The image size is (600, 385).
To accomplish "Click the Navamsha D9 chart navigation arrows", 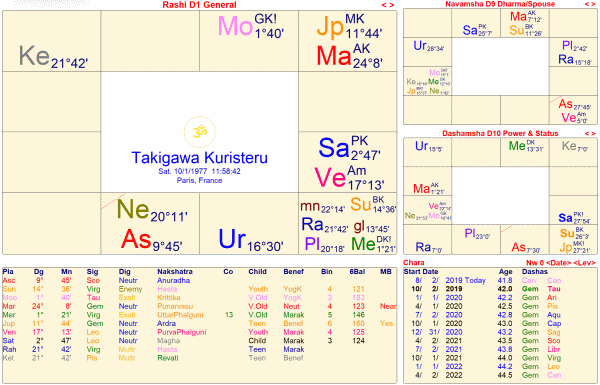I will [x=590, y=4].
